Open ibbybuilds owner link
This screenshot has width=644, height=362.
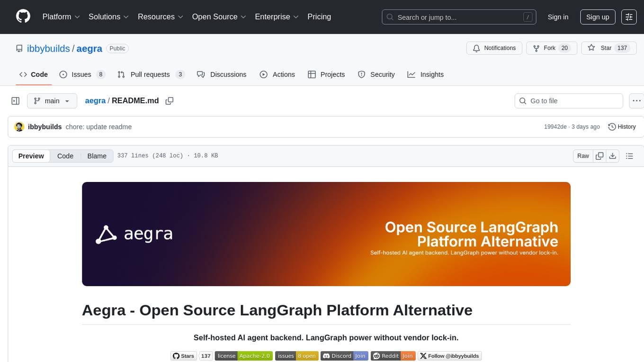point(48,48)
